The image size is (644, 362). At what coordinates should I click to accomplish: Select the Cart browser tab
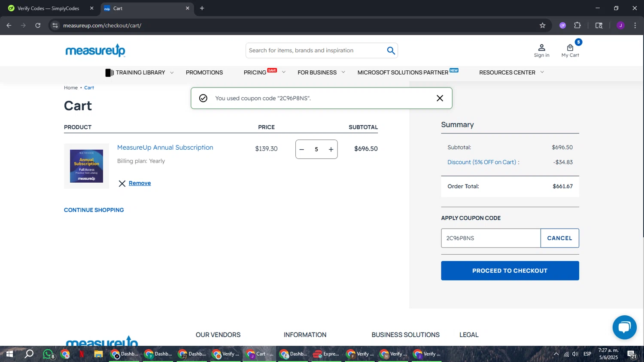click(146, 8)
